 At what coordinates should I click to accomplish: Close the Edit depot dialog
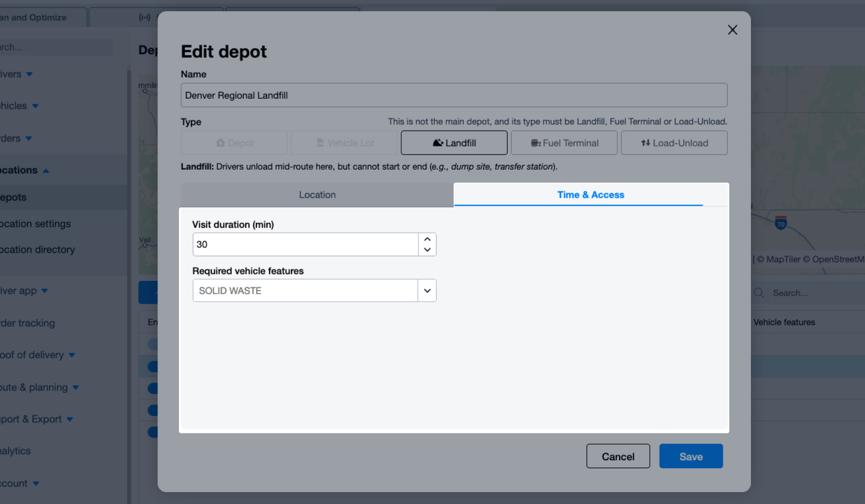point(732,30)
